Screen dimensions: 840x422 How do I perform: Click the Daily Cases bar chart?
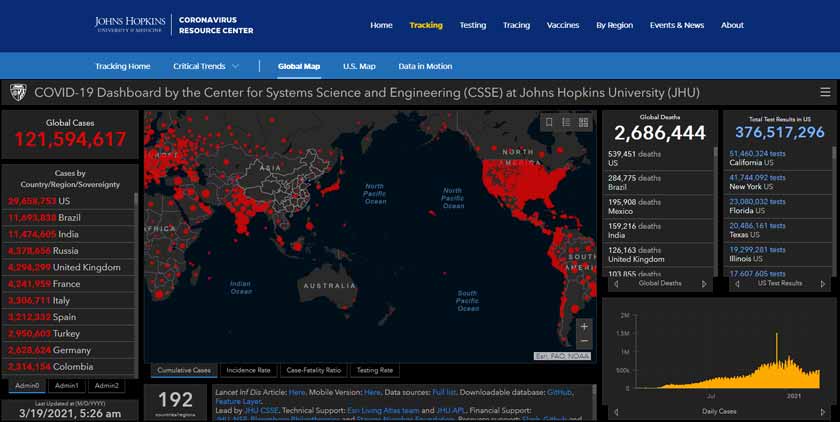pos(726,361)
